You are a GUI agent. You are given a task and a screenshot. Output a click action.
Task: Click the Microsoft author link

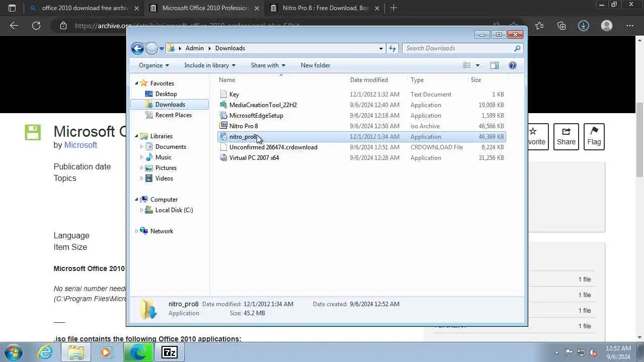80,145
